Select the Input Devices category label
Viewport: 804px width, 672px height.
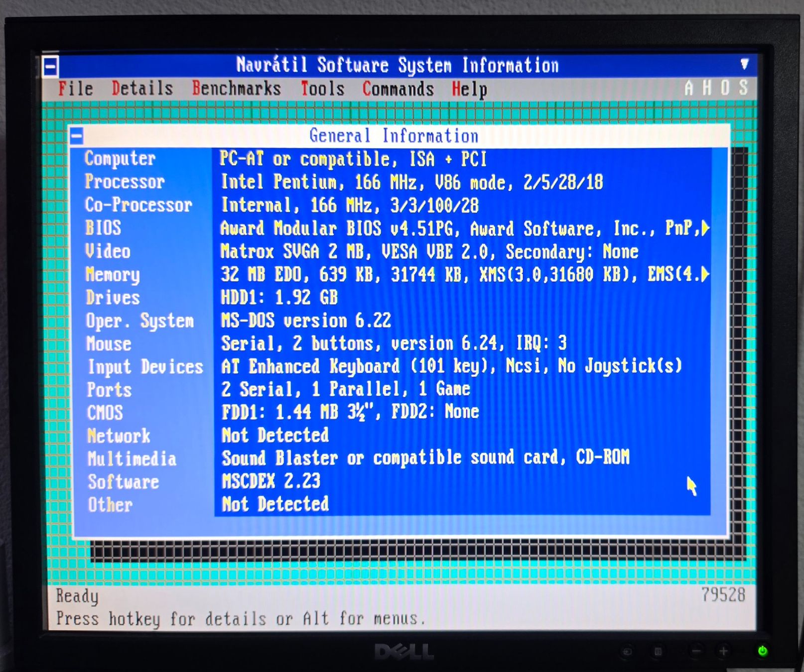point(145,367)
